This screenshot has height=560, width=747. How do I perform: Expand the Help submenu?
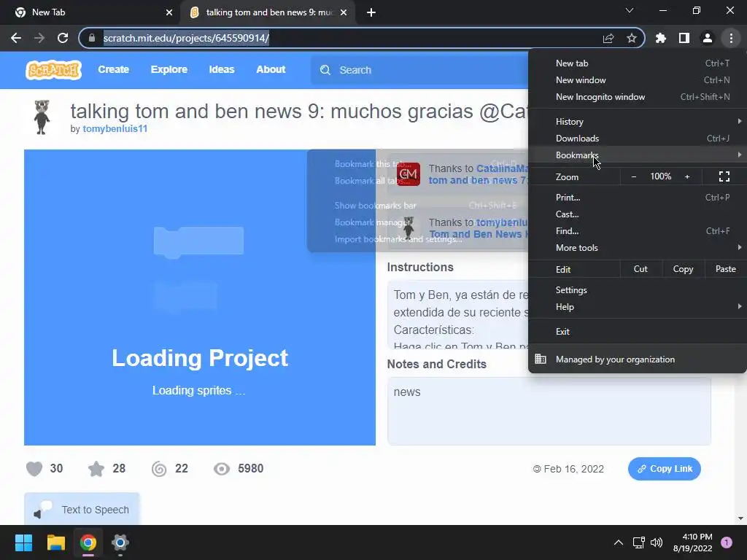638,307
